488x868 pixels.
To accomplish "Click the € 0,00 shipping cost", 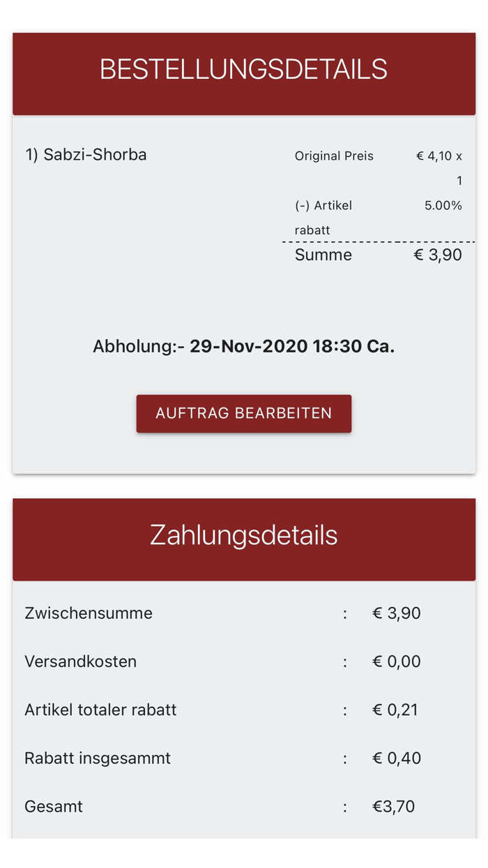I will point(396,661).
